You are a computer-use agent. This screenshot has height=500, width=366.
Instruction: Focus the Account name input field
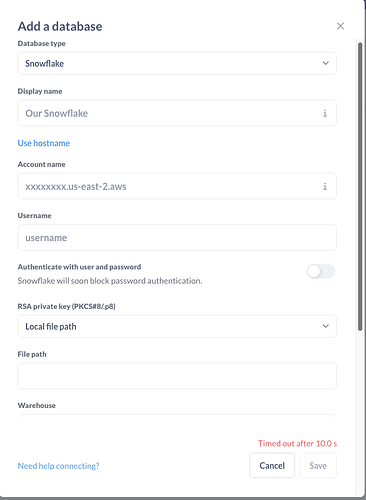point(177,186)
